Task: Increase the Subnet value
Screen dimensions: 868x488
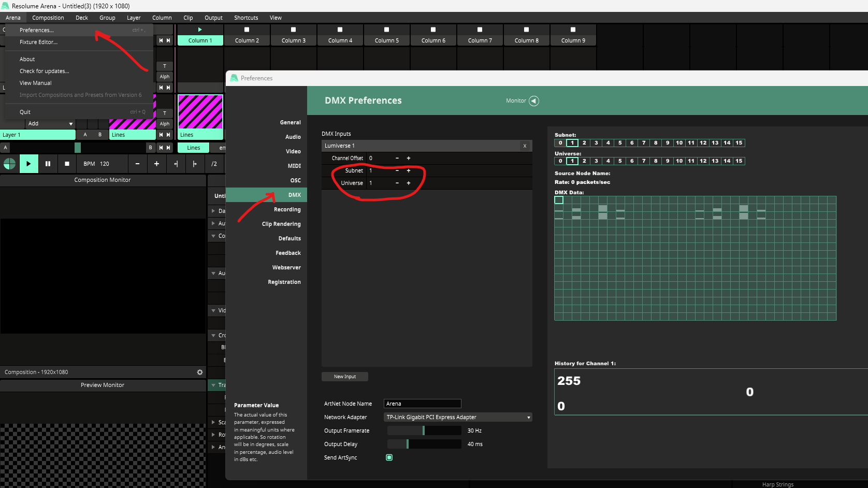Action: (409, 170)
